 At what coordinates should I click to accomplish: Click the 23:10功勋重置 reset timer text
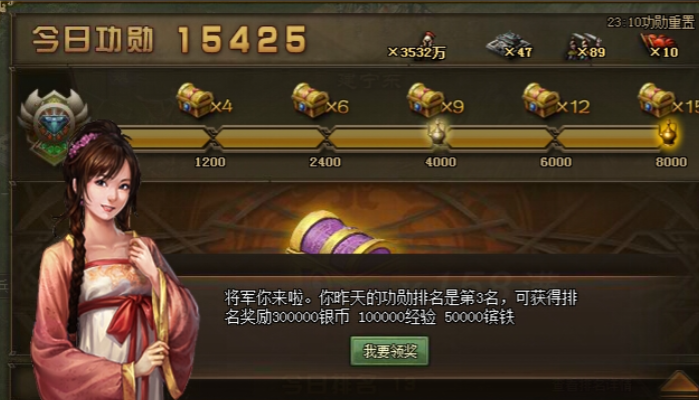coord(651,22)
